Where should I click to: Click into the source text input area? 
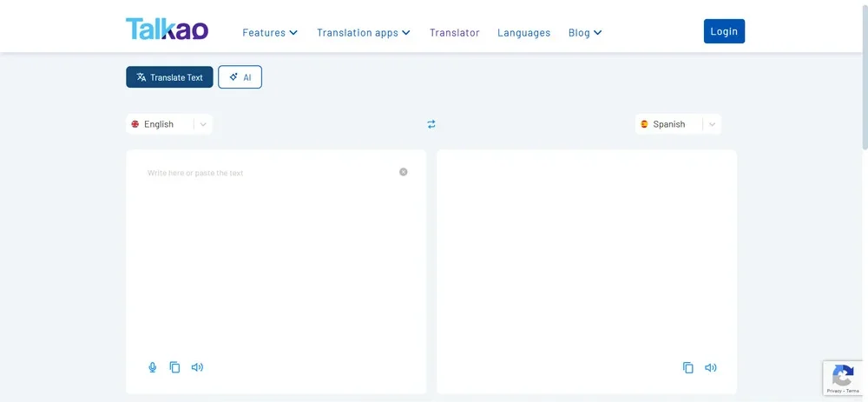click(x=269, y=252)
